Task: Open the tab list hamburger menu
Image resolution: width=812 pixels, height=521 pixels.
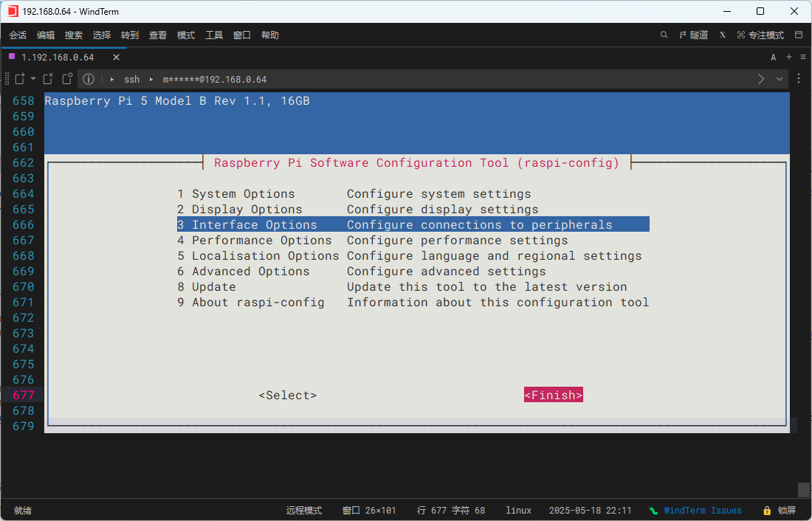Action: (x=802, y=57)
